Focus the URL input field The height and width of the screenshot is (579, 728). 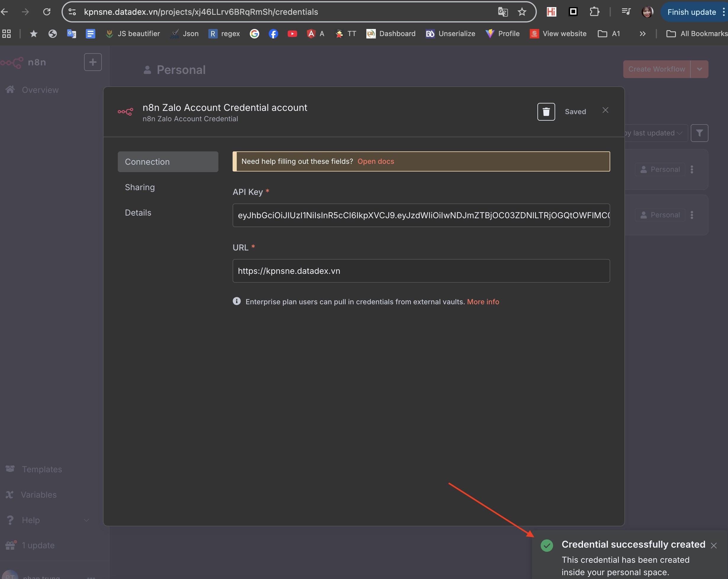pyautogui.click(x=421, y=271)
